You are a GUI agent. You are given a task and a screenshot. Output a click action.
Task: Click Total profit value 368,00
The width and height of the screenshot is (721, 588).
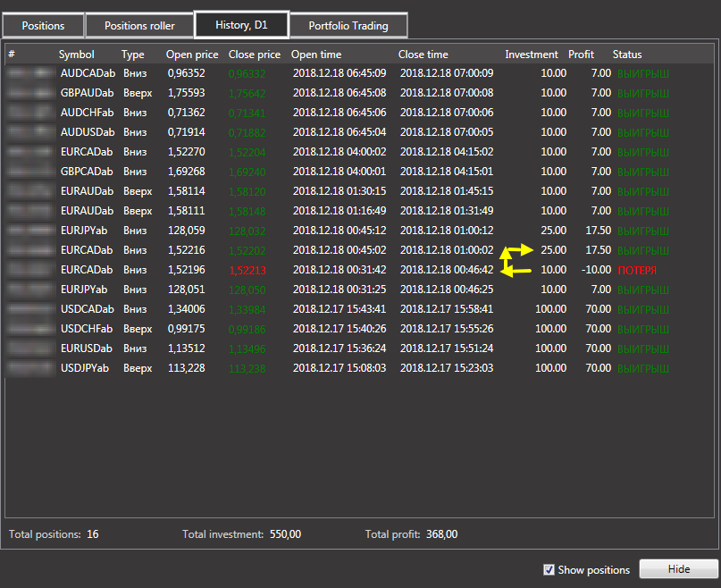(x=442, y=534)
